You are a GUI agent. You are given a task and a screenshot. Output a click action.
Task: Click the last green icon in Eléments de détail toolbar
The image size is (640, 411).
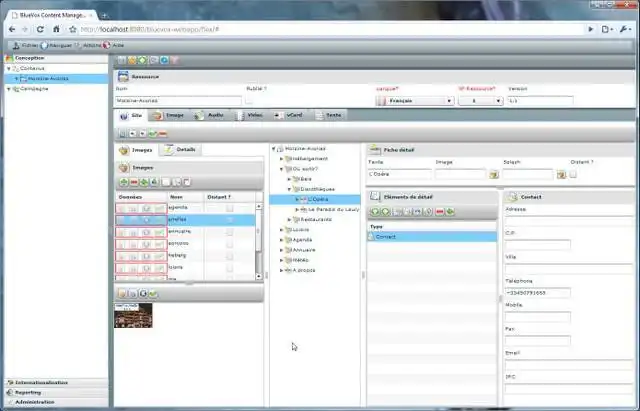[450, 212]
